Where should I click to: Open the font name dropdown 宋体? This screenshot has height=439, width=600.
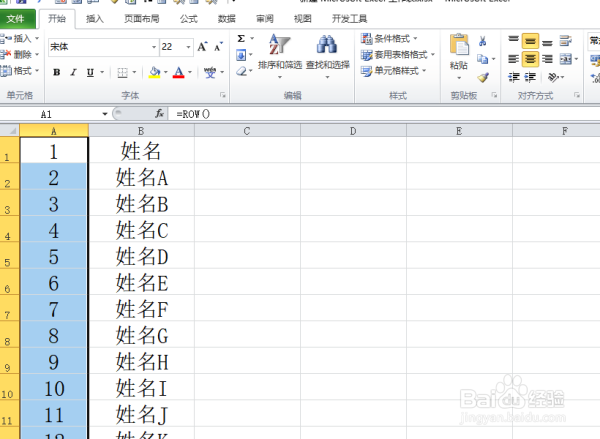(154, 47)
